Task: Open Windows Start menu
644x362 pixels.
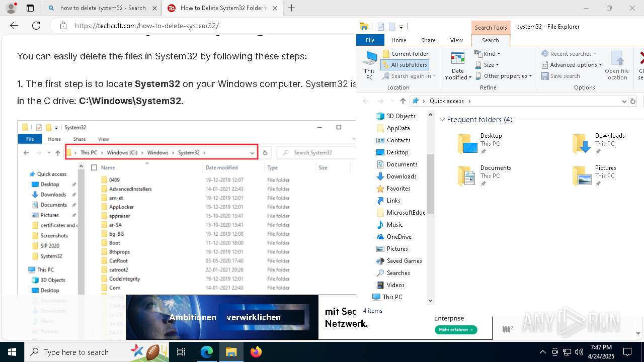Action: [x=12, y=352]
